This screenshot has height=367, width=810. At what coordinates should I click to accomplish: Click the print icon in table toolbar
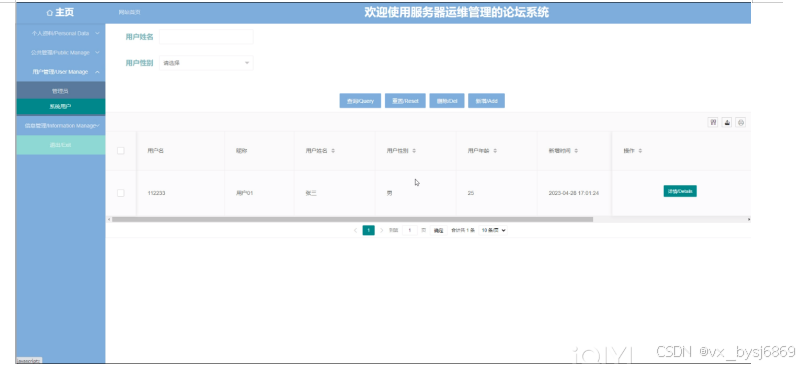[740, 123]
